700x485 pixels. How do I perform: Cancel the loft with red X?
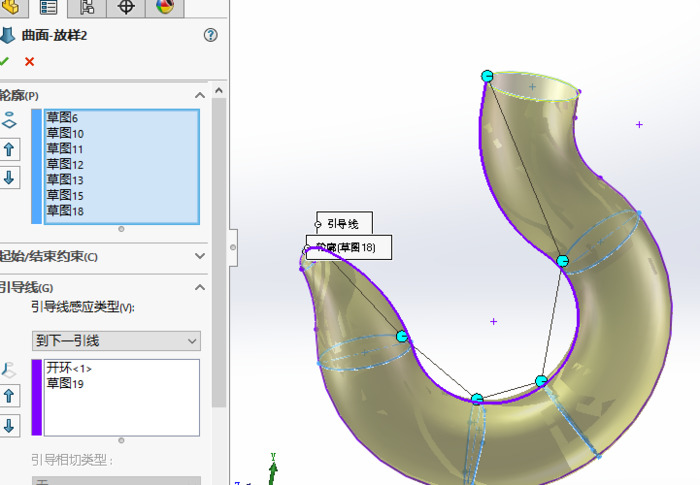coord(29,62)
